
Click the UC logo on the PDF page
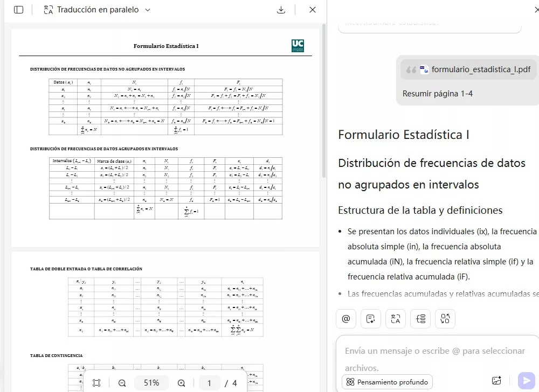(x=298, y=46)
